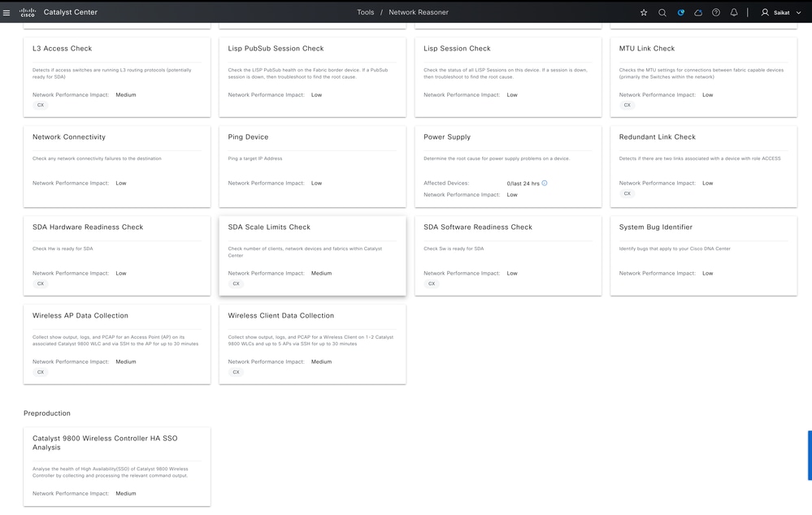The image size is (812, 515).
Task: Click System Bug Identifier description text
Action: [675, 249]
